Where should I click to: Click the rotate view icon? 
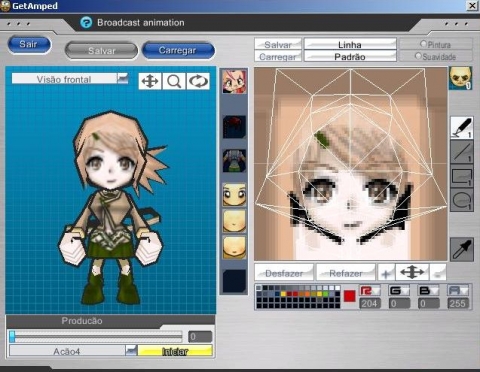[x=198, y=81]
